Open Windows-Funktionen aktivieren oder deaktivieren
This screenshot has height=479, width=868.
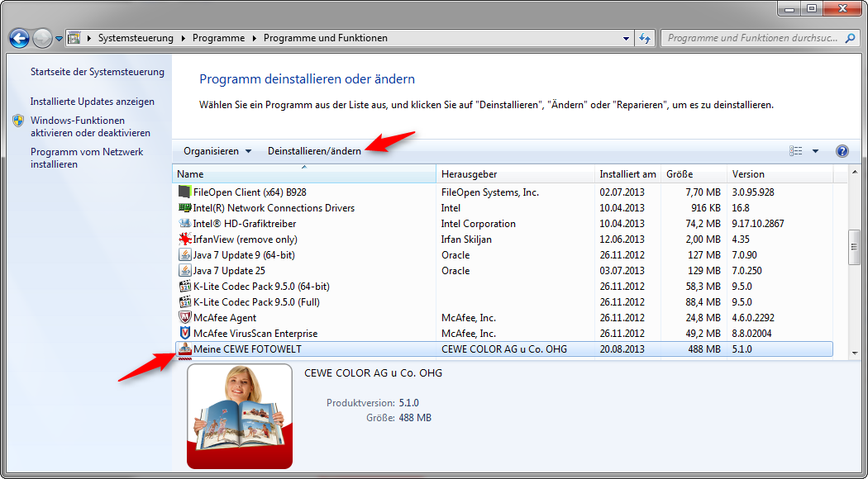coord(79,126)
